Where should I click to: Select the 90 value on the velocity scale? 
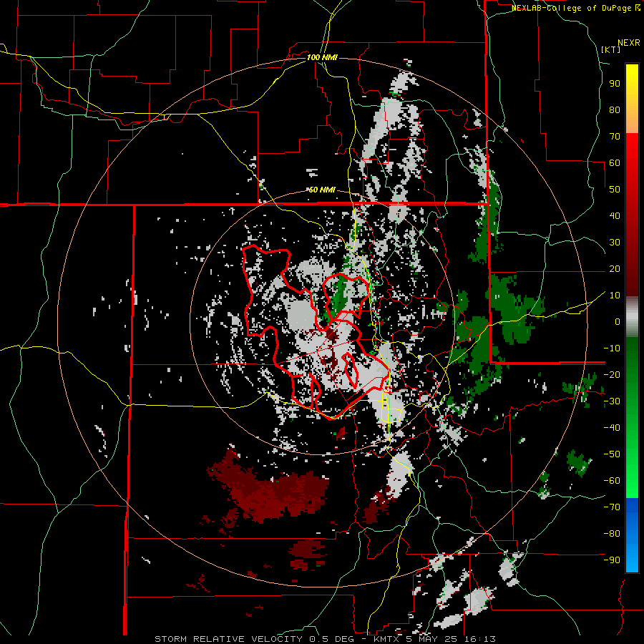pos(615,84)
